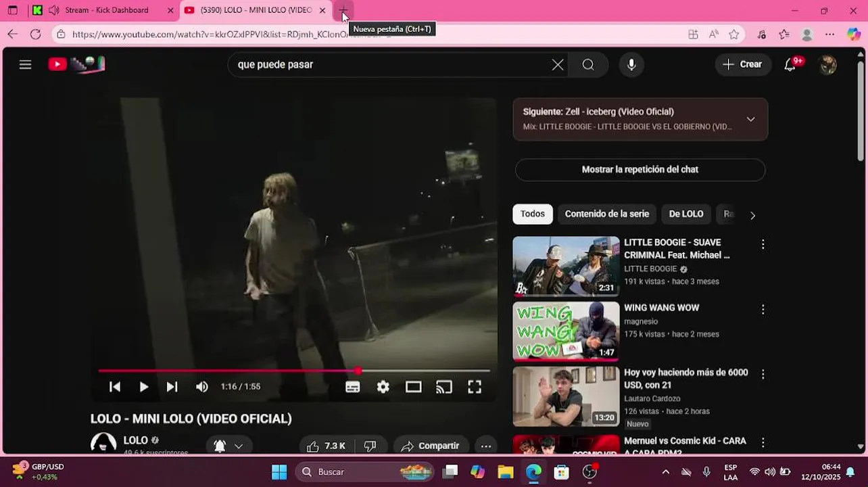This screenshot has width=868, height=487.
Task: Cast video to a device
Action: 444,387
